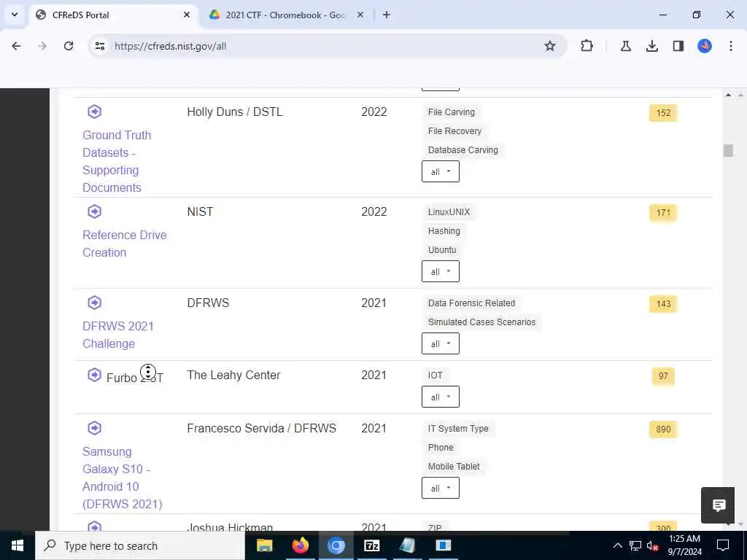Select the Ubuntu tag

click(x=442, y=250)
